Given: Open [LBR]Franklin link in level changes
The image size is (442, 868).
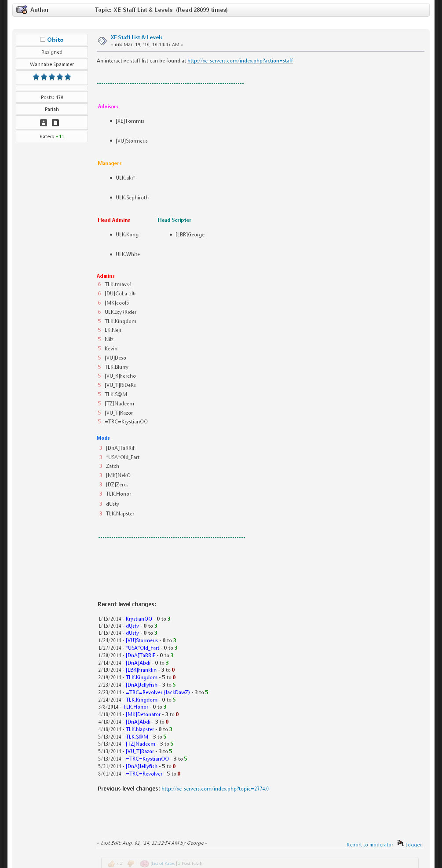Looking at the screenshot, I should [x=141, y=670].
